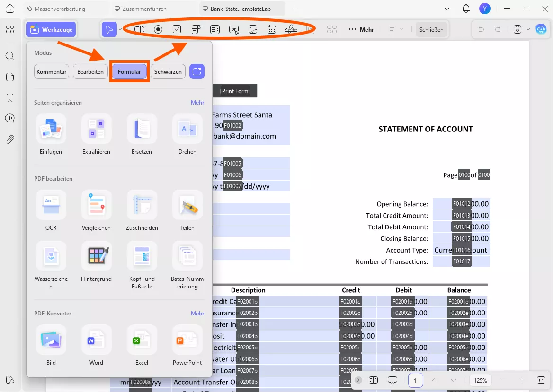Undo the last action

(481, 30)
